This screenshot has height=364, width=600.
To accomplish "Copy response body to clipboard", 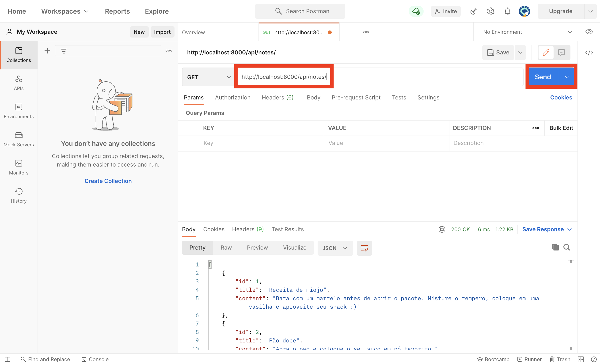I will pos(555,247).
